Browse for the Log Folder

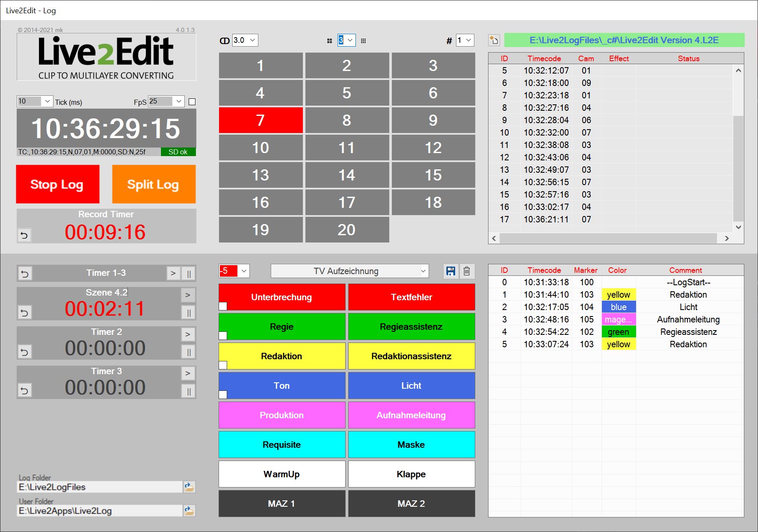click(x=189, y=487)
